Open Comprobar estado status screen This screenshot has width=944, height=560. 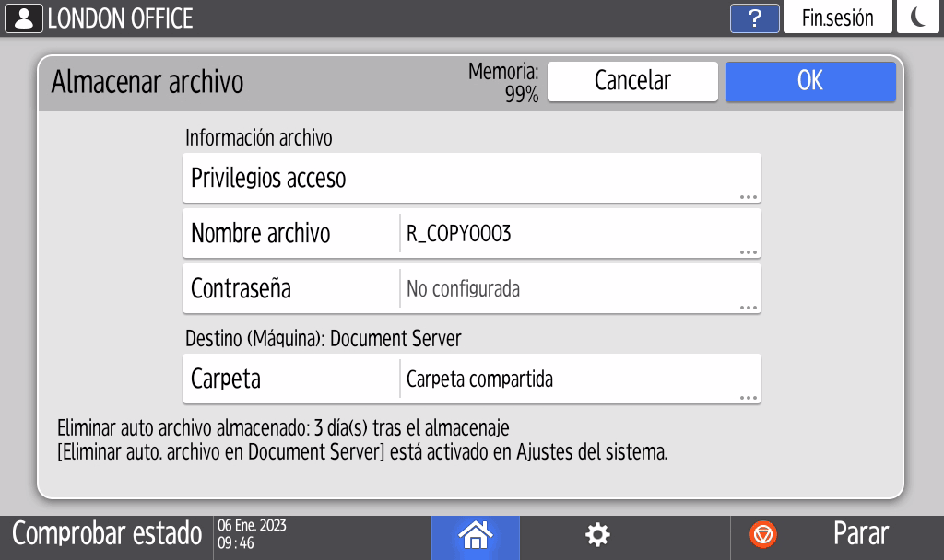click(107, 533)
